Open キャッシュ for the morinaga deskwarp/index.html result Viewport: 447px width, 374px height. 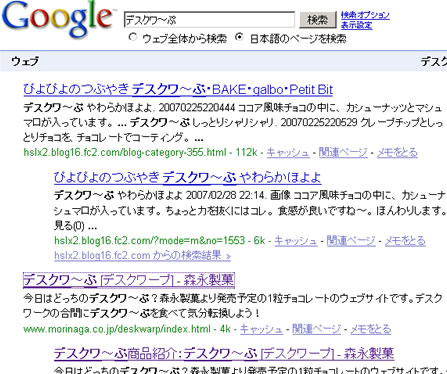coord(261,329)
